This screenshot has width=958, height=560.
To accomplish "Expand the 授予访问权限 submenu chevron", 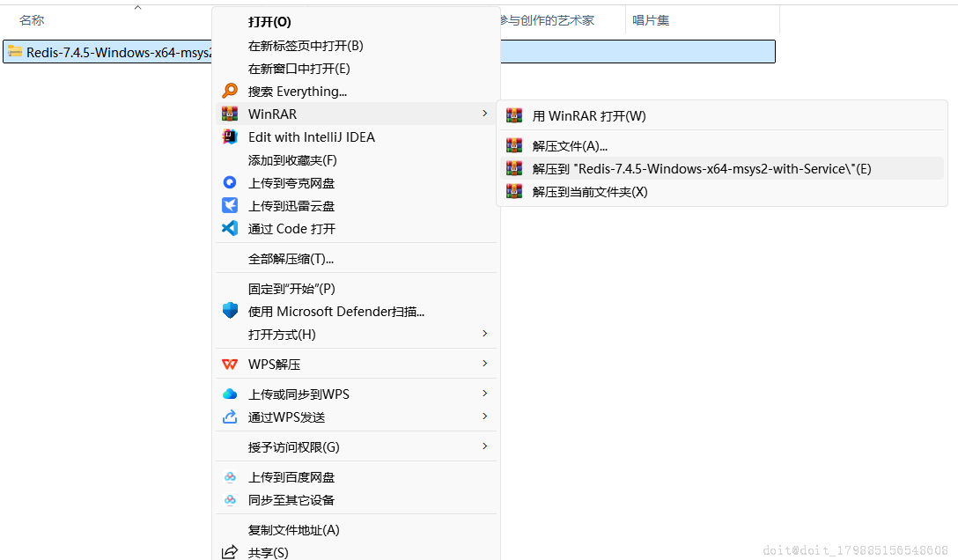I will coord(485,446).
